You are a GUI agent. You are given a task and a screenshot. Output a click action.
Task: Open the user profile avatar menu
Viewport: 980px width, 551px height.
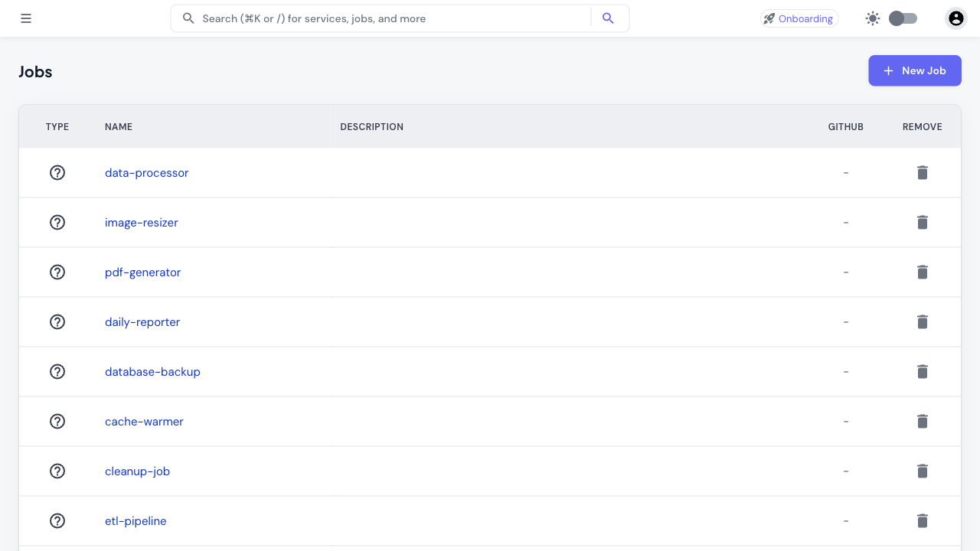click(x=955, y=18)
